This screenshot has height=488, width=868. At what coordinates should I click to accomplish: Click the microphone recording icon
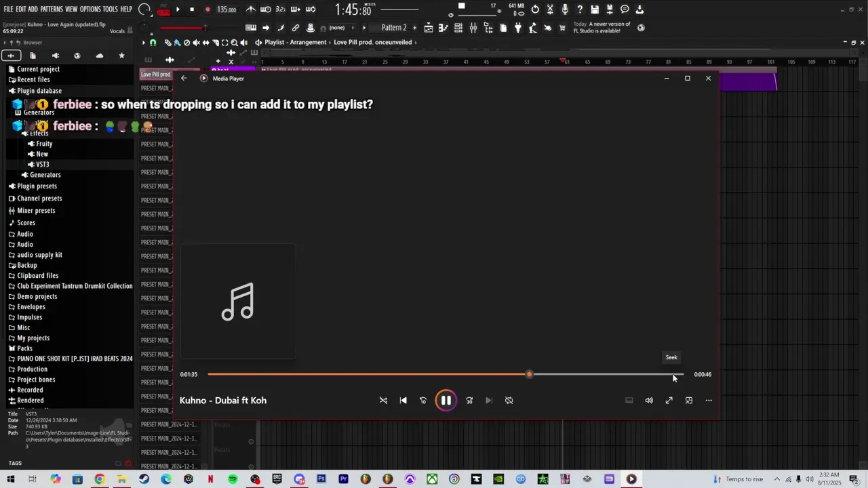point(565,9)
